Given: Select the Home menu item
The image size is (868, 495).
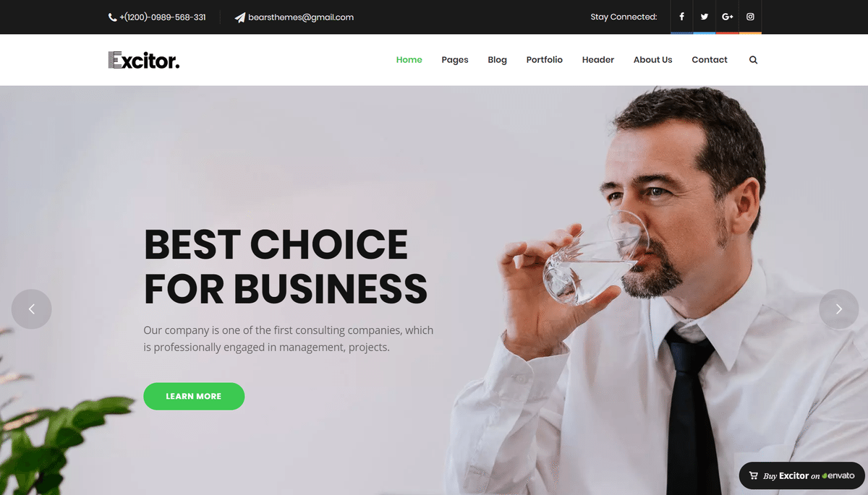Looking at the screenshot, I should coord(409,60).
